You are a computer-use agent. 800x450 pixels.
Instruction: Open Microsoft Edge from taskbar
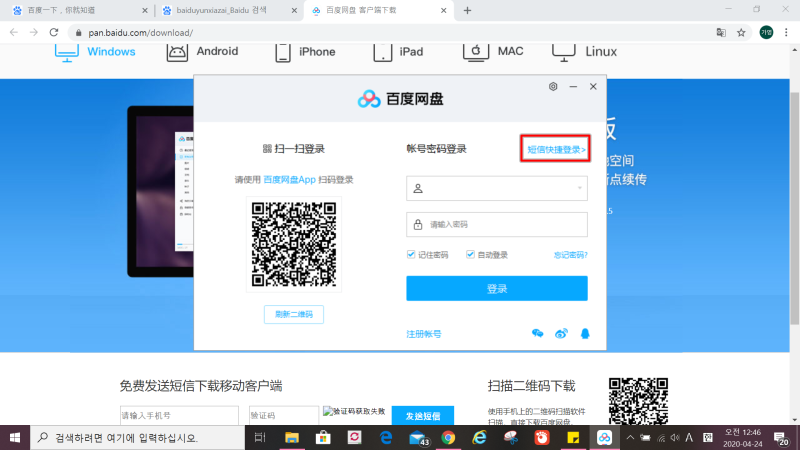point(386,438)
